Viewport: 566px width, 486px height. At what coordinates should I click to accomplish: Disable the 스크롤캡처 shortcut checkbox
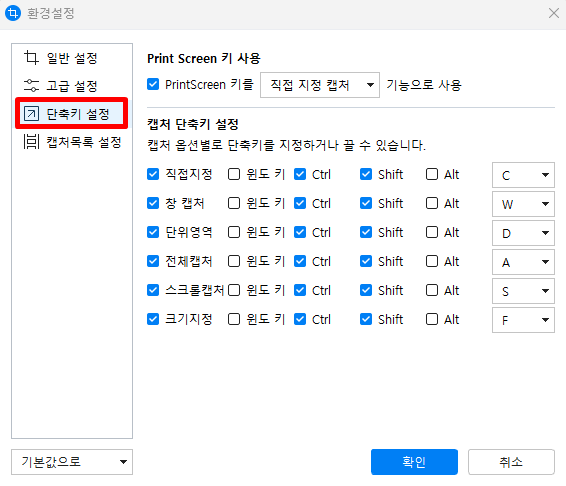[153, 290]
